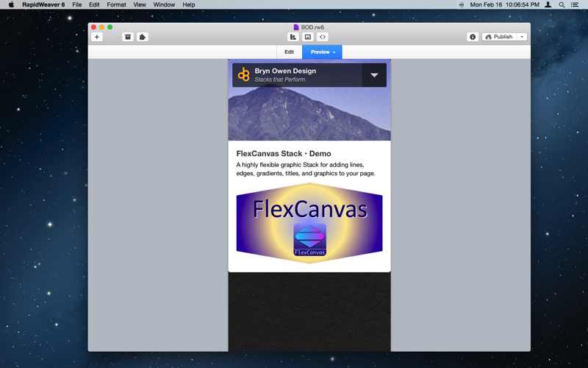This screenshot has height=368, width=588.
Task: Open the Format menu
Action: coord(116,4)
